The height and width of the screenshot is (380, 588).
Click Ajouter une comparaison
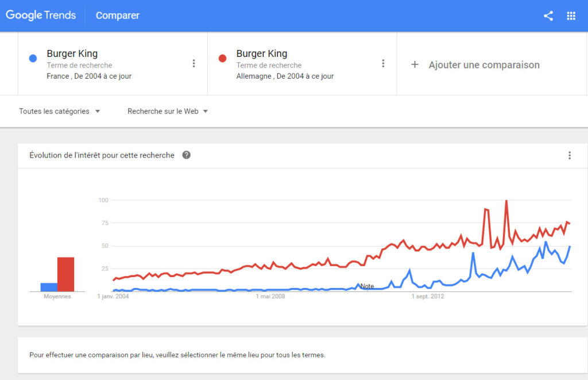(483, 65)
